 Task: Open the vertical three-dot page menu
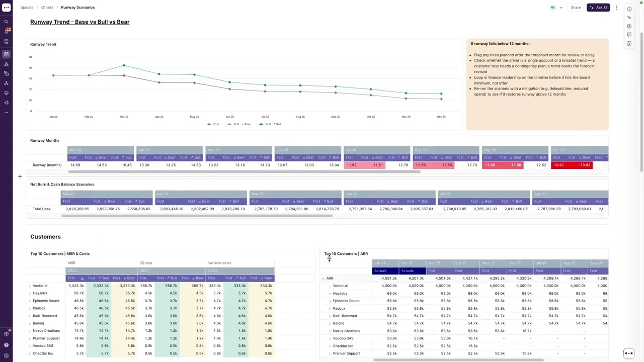(x=616, y=8)
